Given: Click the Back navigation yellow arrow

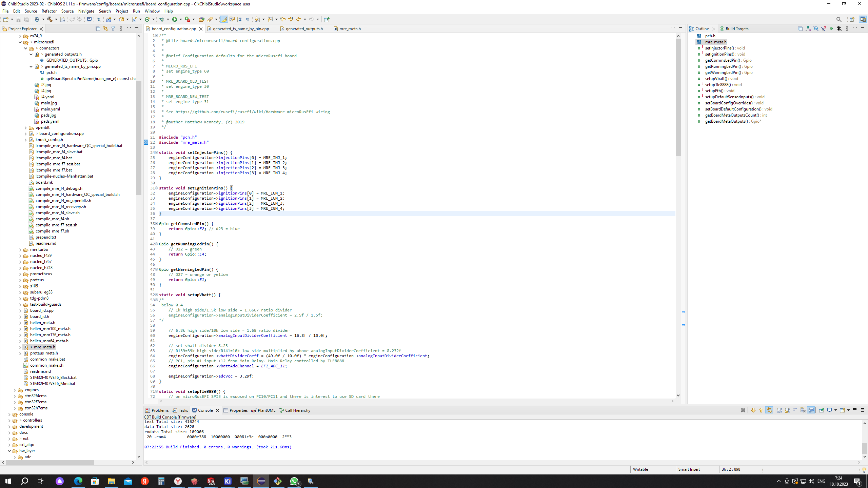Looking at the screenshot, I should [298, 19].
